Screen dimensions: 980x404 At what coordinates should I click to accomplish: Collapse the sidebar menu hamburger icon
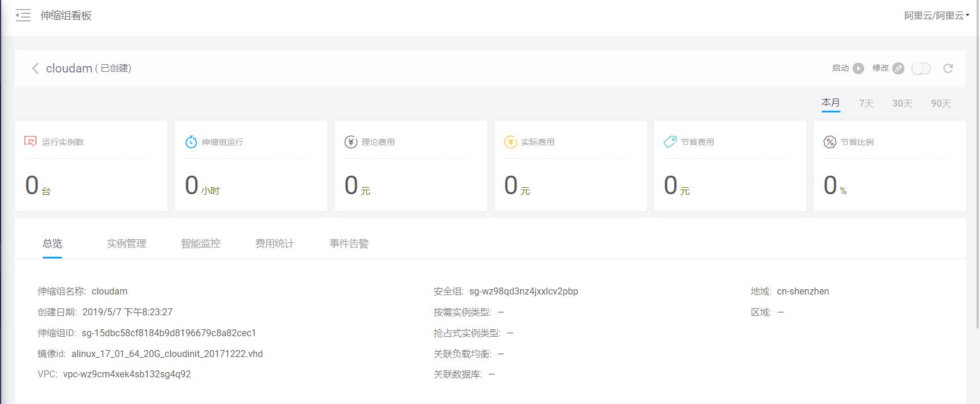[x=23, y=16]
